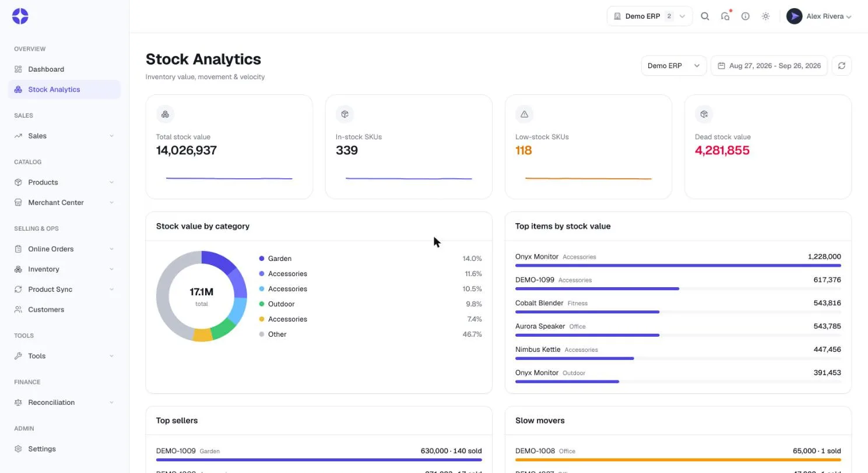Open the Settings page
The image size is (868, 473).
coord(64,449)
